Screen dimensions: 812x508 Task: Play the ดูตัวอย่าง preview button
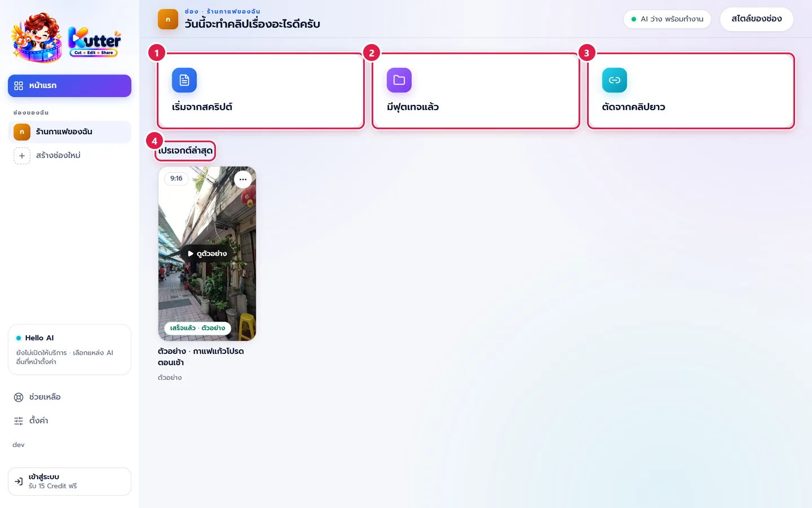[x=207, y=254]
